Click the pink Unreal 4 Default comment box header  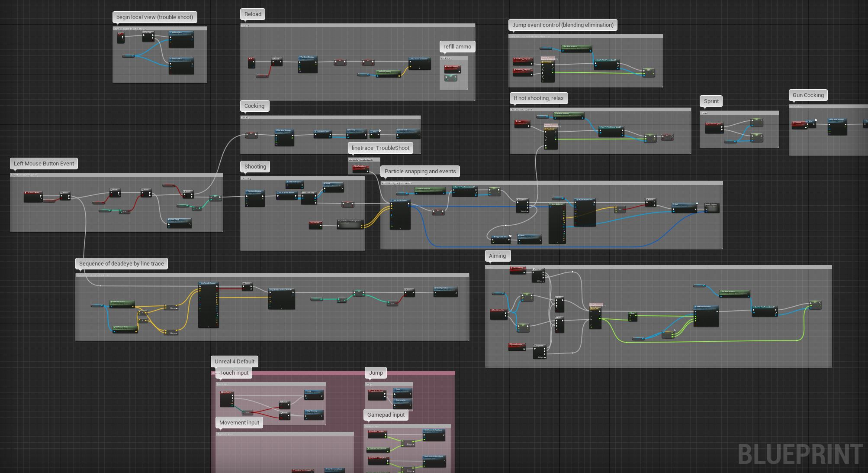(333, 373)
